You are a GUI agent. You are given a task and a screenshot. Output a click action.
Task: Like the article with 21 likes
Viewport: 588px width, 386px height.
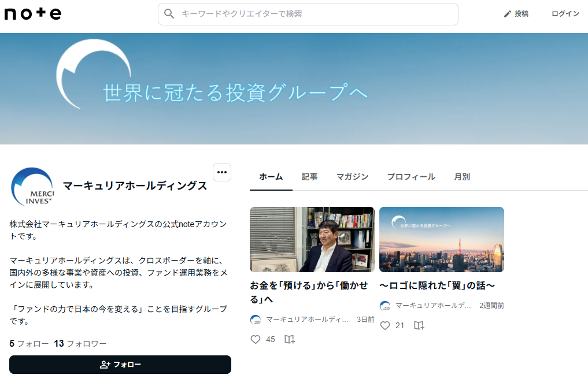coord(384,326)
